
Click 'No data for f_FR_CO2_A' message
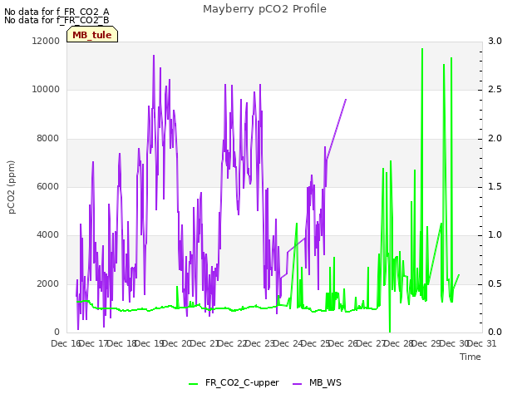click(57, 12)
